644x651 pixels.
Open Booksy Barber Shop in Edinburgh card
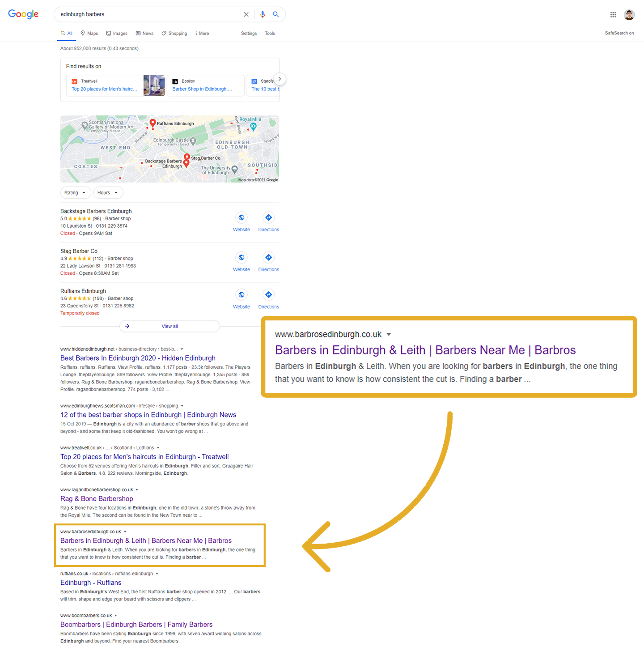(206, 85)
